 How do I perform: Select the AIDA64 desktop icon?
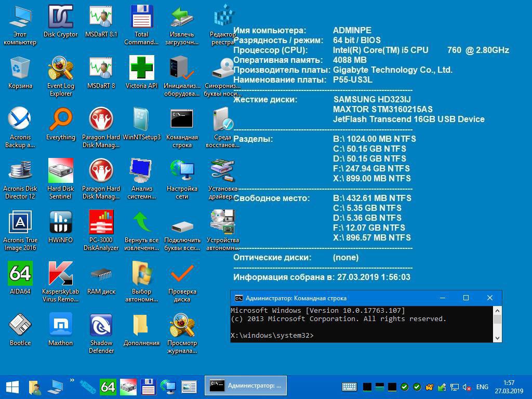click(20, 277)
